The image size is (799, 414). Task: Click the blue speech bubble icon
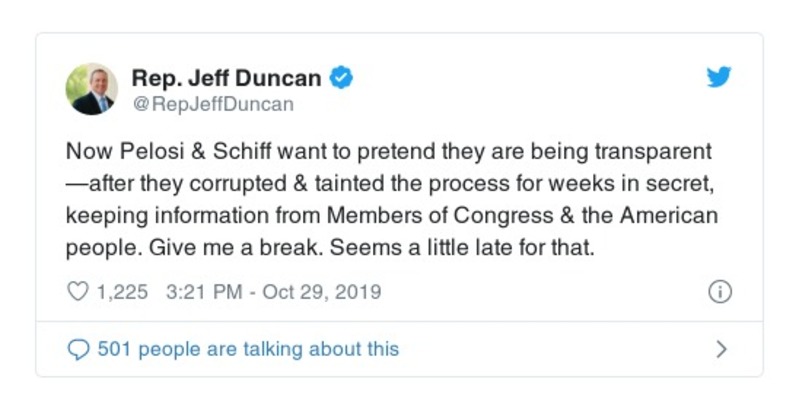(x=77, y=349)
